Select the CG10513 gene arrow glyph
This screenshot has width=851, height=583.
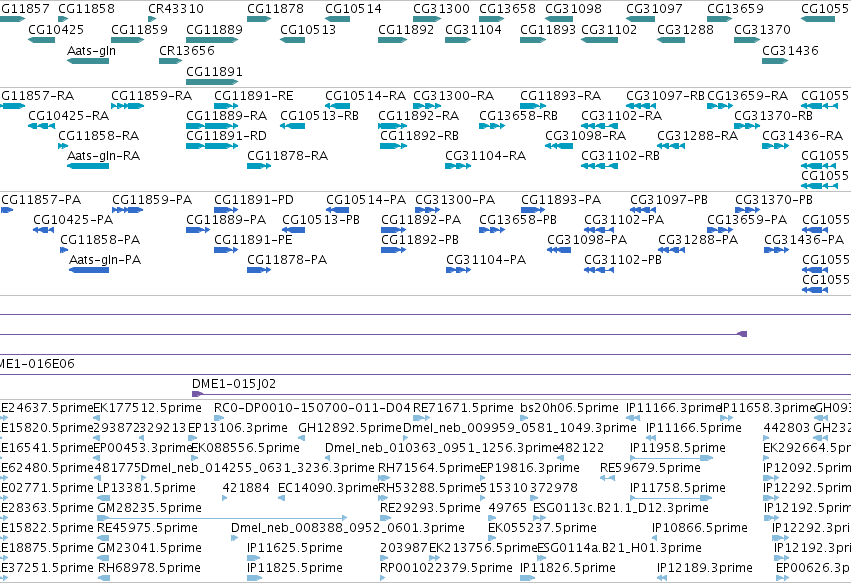[x=293, y=40]
